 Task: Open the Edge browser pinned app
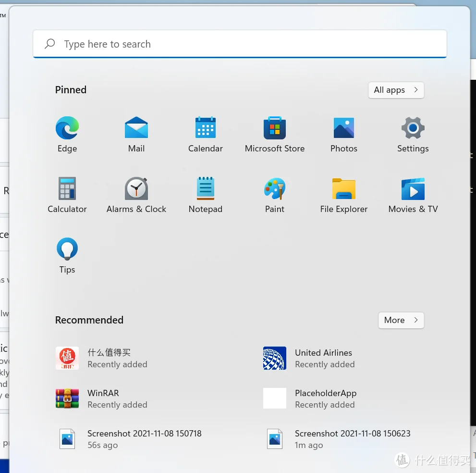67,135
